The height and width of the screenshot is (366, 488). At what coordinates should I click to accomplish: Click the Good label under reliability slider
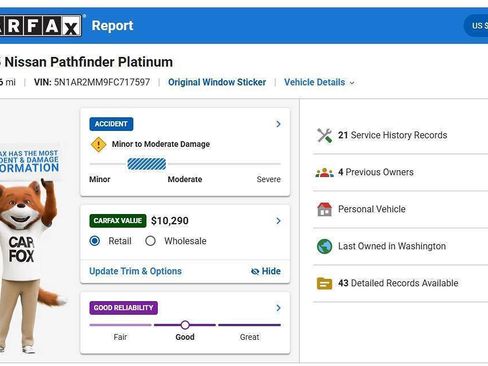coord(185,337)
